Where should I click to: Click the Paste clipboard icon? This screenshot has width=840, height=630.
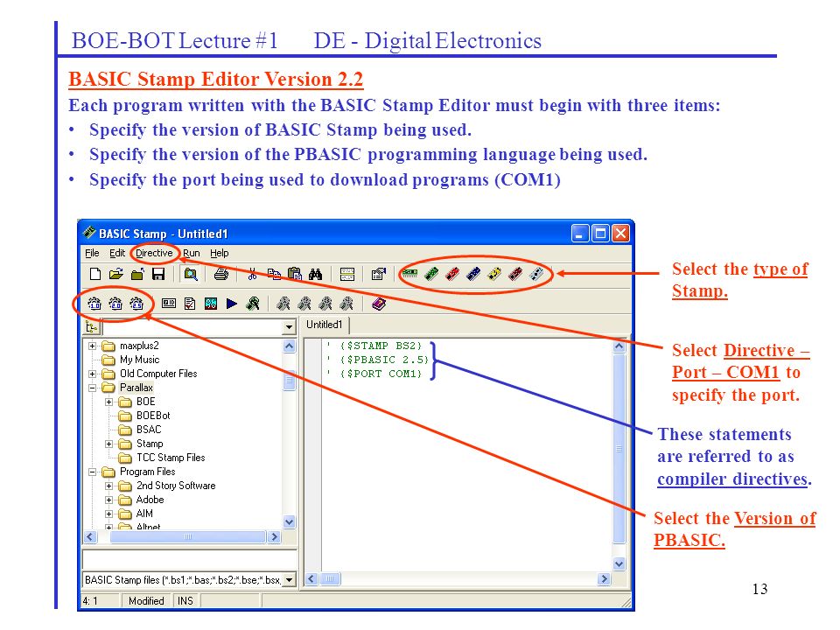click(x=294, y=274)
